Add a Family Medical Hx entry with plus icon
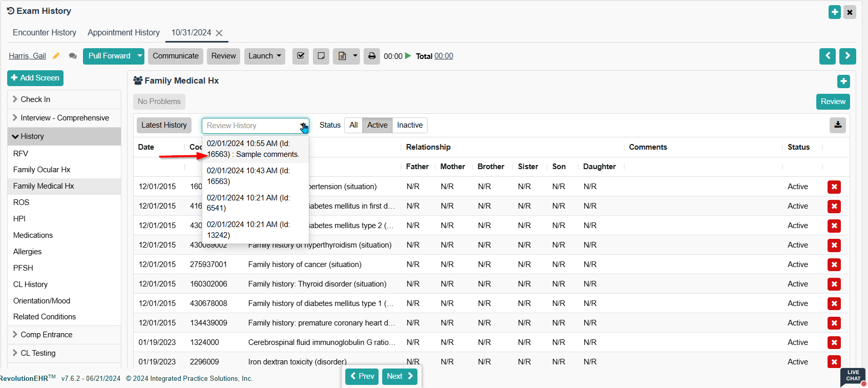The width and height of the screenshot is (868, 388). pos(843,81)
